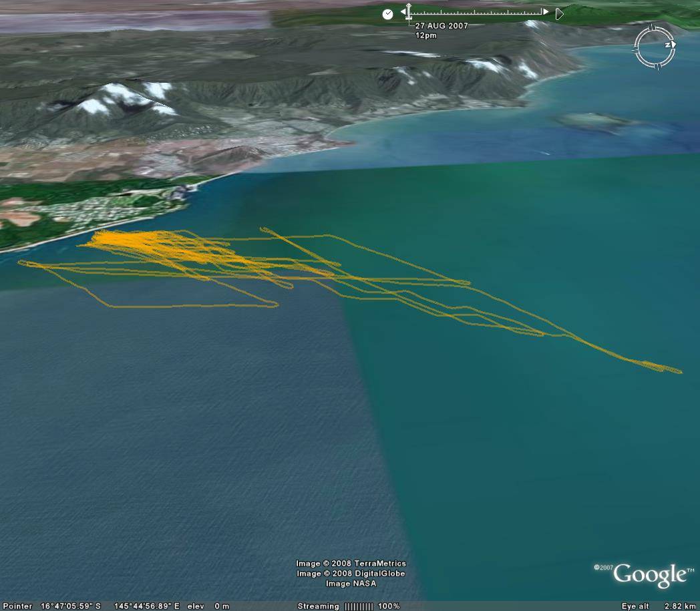
Task: Click the compass north indicator
Action: 669,45
